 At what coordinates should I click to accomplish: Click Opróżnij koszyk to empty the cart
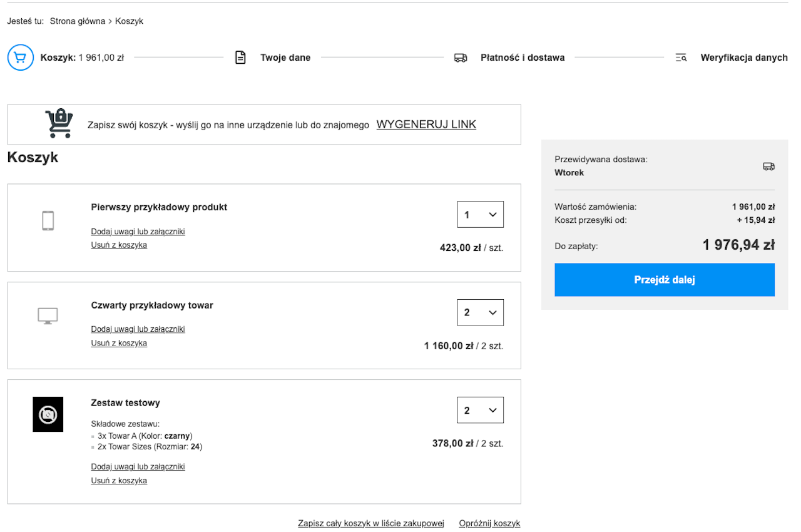[x=489, y=523]
